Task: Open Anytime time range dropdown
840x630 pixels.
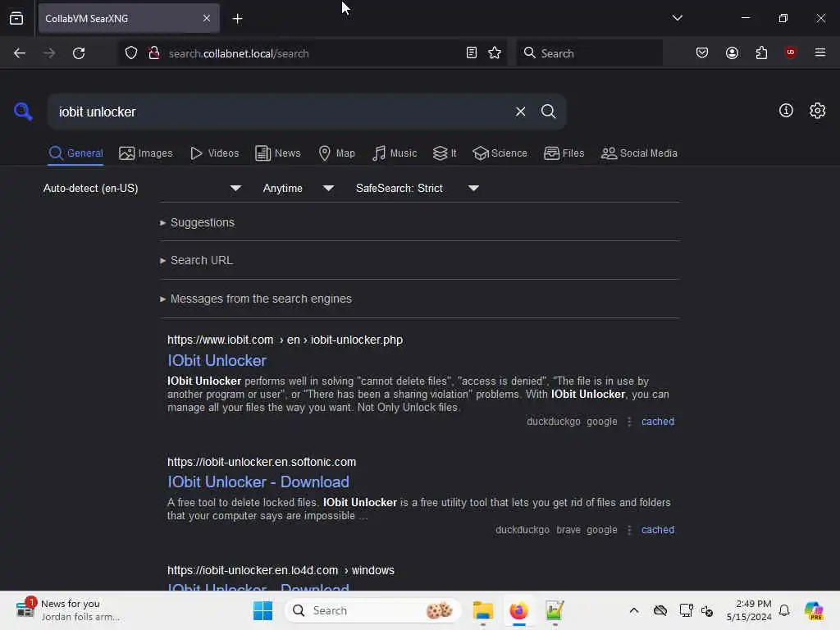Action: 299,188
